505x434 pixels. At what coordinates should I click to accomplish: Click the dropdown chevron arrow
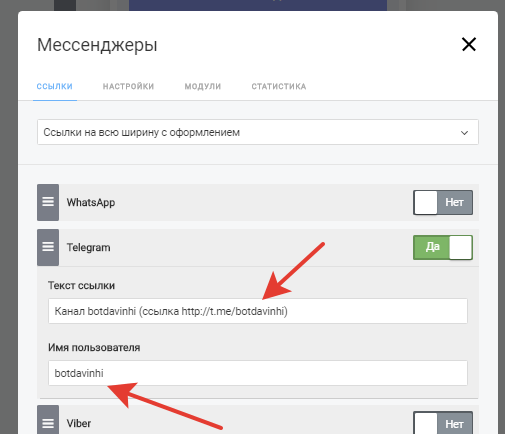point(464,133)
